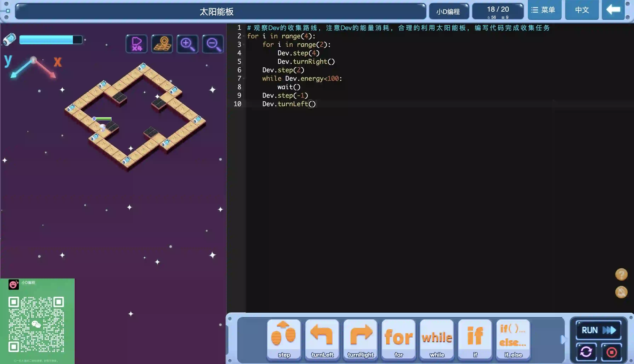Add the if_else block
634x364 pixels.
(513, 339)
